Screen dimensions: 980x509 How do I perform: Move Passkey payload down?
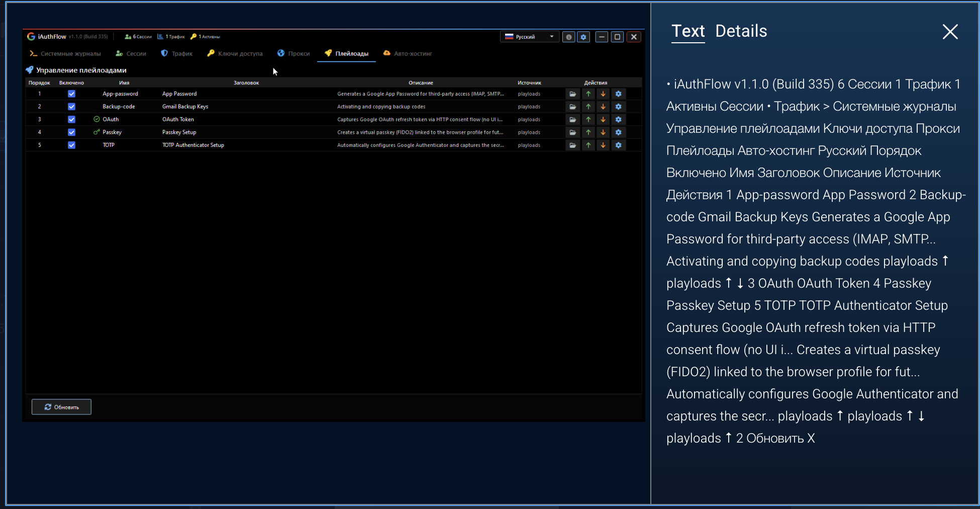coord(603,132)
